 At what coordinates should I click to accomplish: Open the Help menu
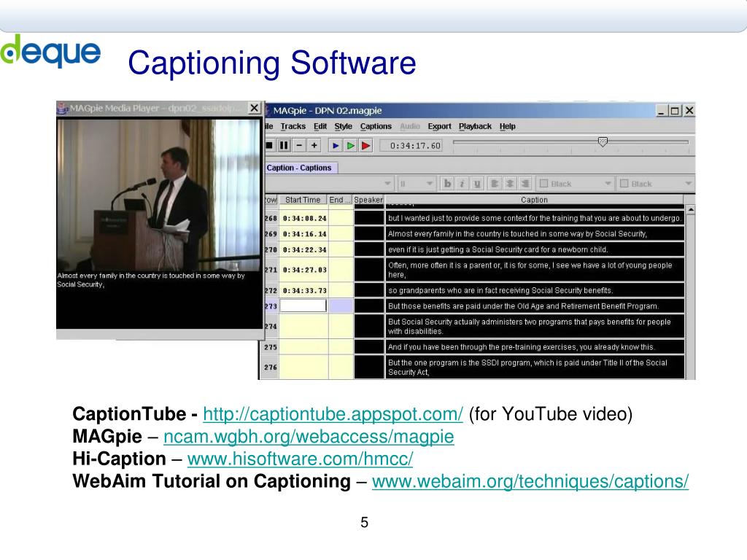[x=508, y=126]
